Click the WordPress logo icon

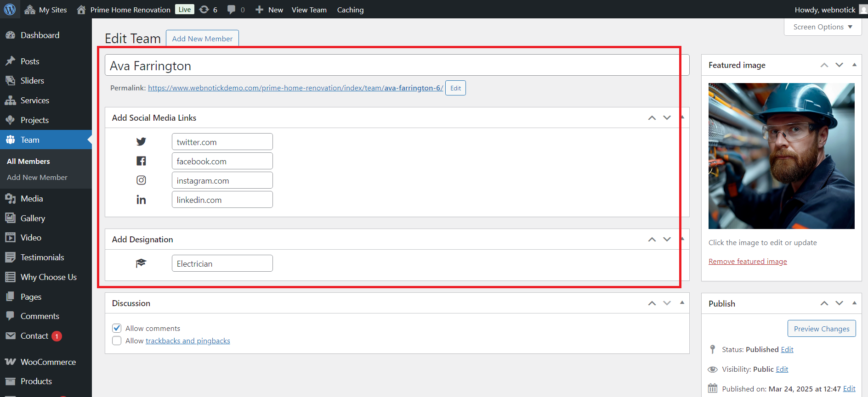coord(10,9)
